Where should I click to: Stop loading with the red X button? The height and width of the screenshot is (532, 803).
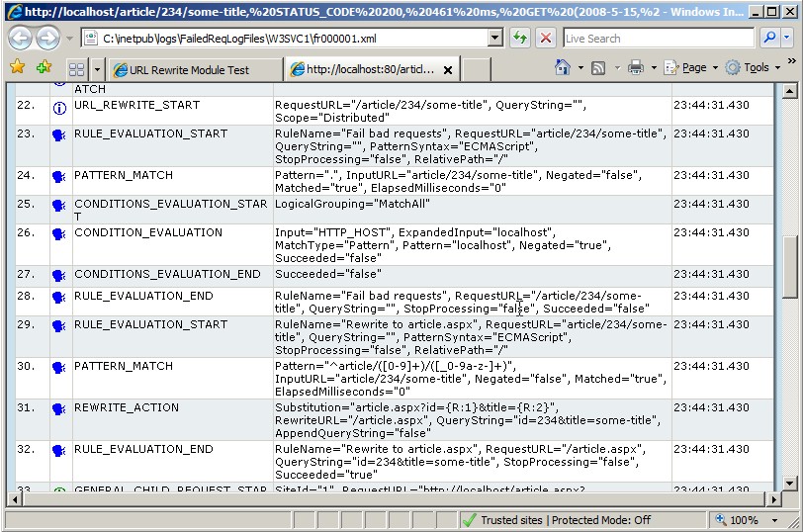[x=546, y=39]
